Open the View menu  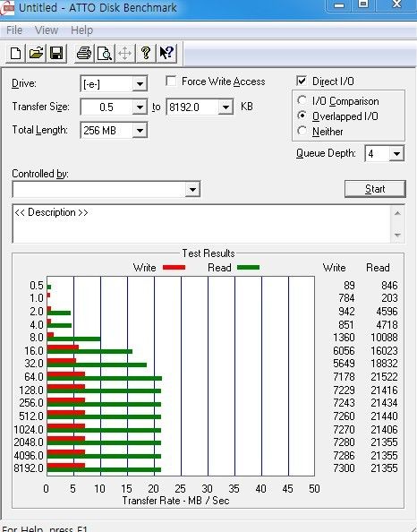[47, 30]
